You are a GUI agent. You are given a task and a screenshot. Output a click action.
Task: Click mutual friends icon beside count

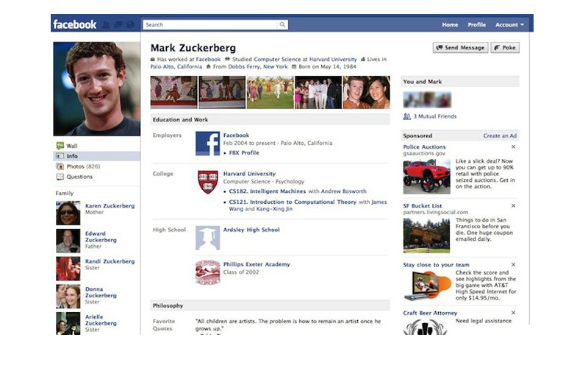click(407, 116)
